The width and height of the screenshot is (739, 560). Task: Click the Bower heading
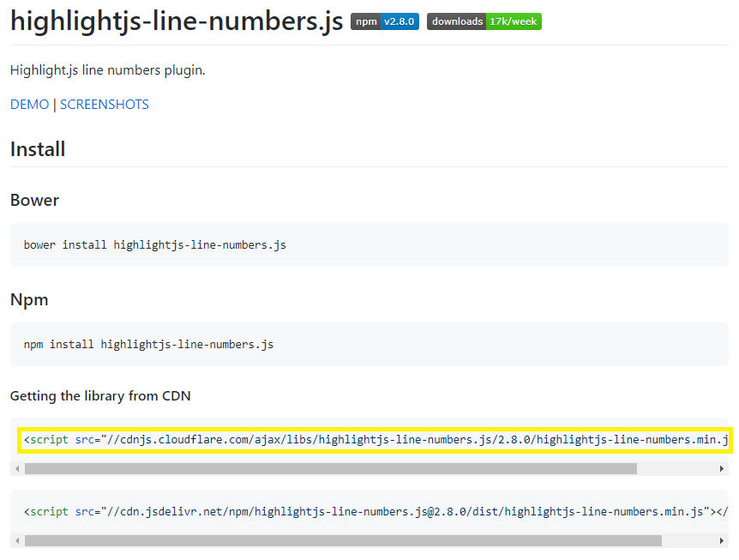pyautogui.click(x=35, y=201)
